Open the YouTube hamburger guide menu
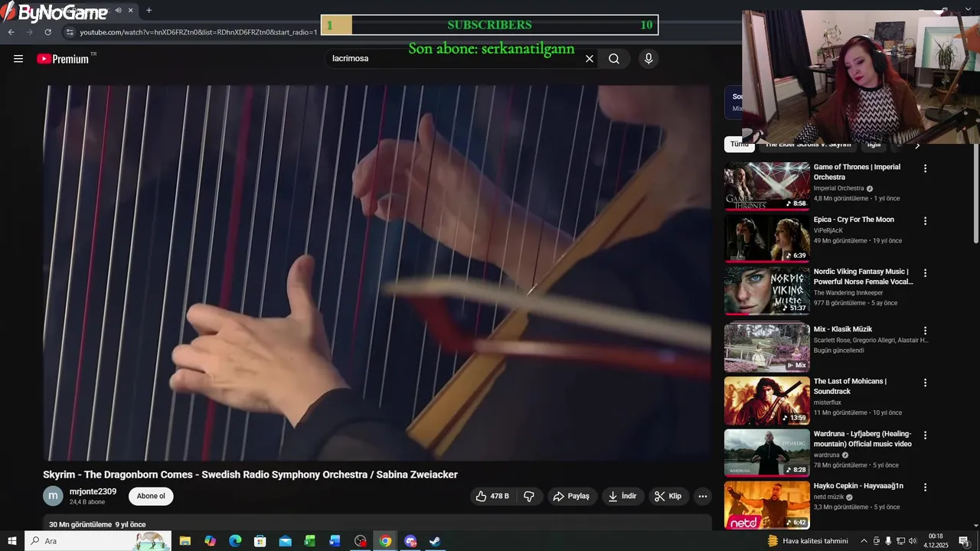Image resolution: width=980 pixels, height=551 pixels. (x=18, y=59)
